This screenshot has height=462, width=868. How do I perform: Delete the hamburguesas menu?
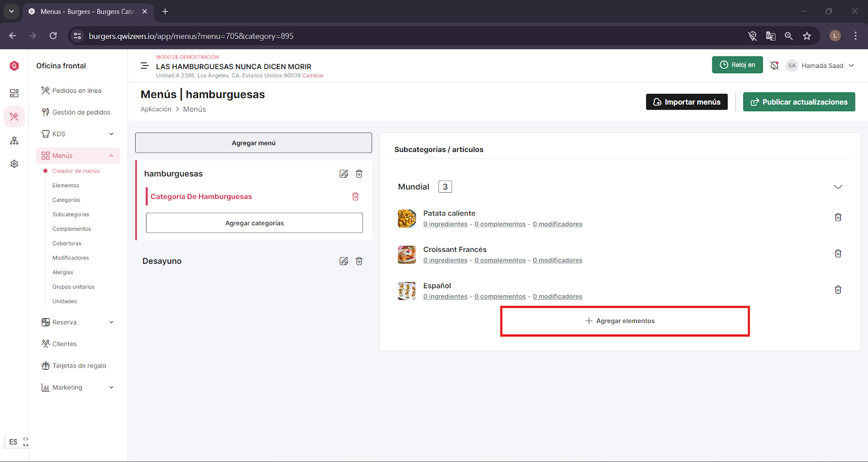(x=359, y=174)
